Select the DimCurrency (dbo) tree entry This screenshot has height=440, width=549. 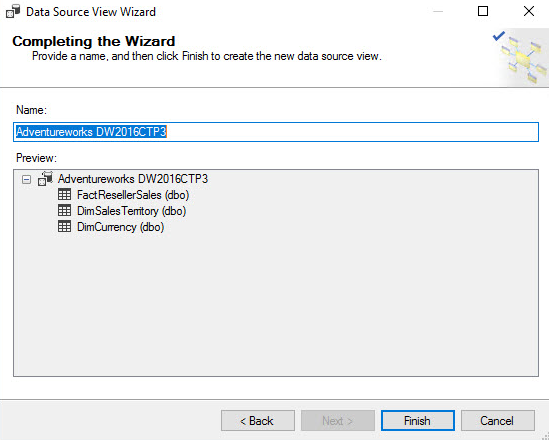(120, 227)
